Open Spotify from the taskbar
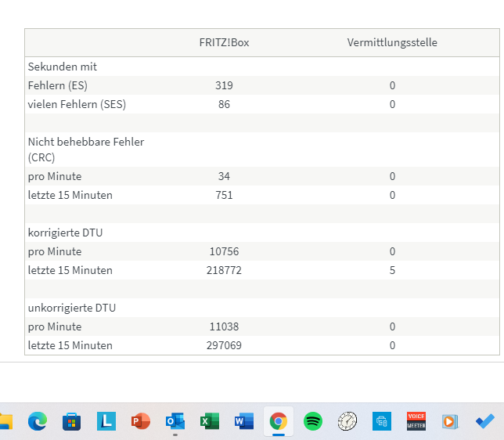 click(x=313, y=421)
